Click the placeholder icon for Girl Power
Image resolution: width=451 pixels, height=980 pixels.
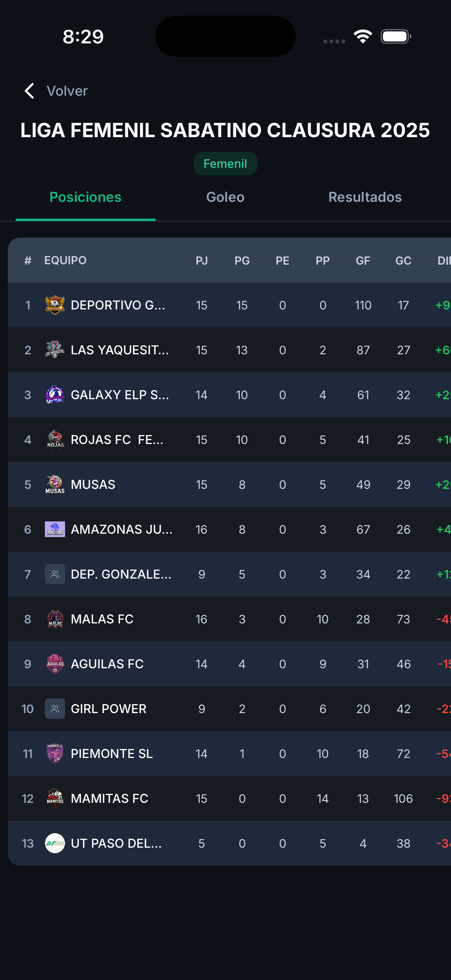coord(55,709)
